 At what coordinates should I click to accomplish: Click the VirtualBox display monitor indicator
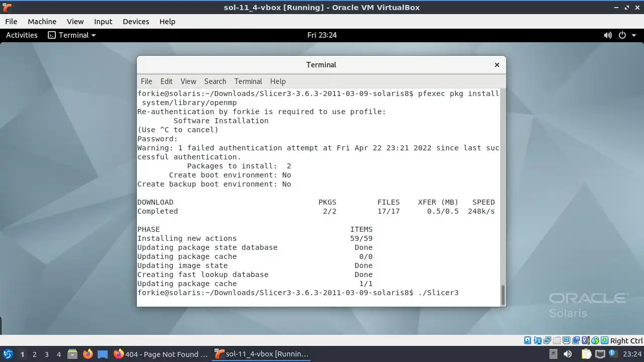[566, 340]
